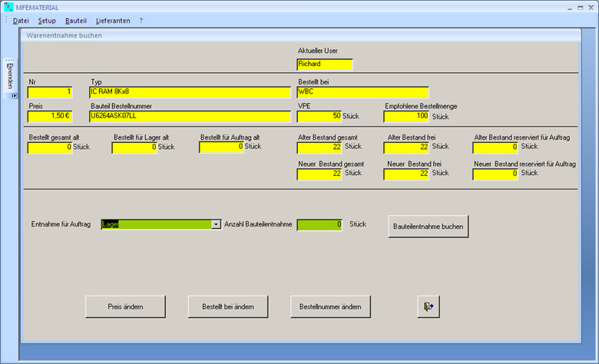Click the Neuer Bestand gesamt field
This screenshot has width=599, height=364.
[319, 174]
